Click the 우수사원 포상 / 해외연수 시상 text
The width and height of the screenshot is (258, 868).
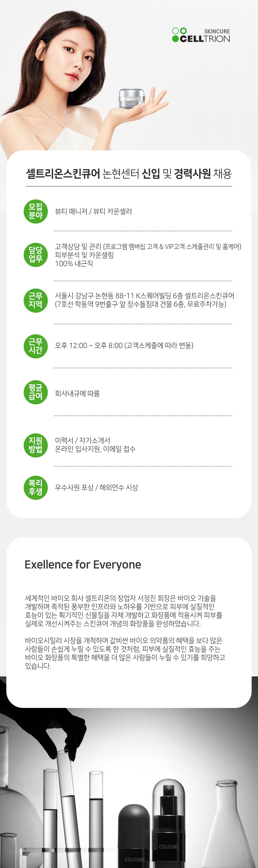[x=97, y=488]
